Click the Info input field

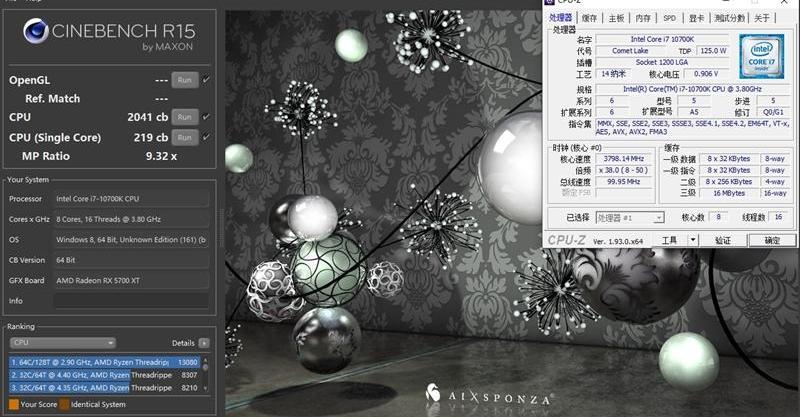(131, 301)
